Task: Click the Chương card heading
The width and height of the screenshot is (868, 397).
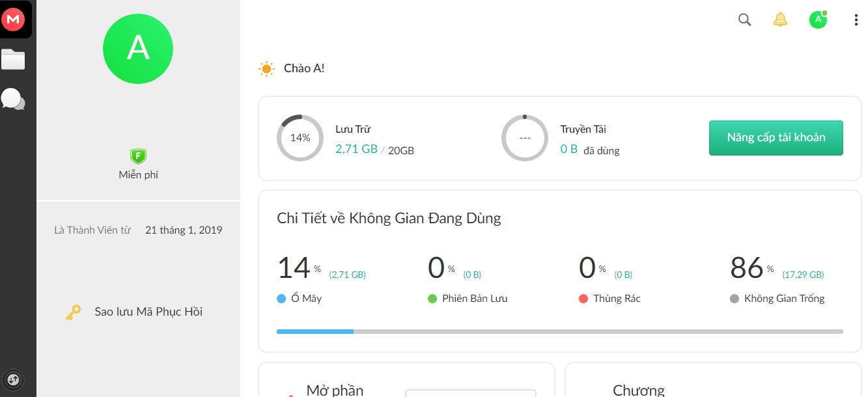Action: pos(639,390)
